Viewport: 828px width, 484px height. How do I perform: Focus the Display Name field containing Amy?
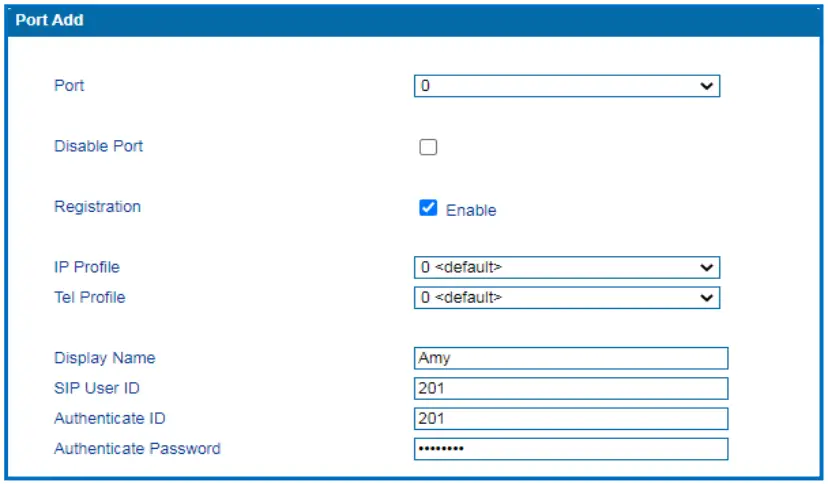[570, 358]
